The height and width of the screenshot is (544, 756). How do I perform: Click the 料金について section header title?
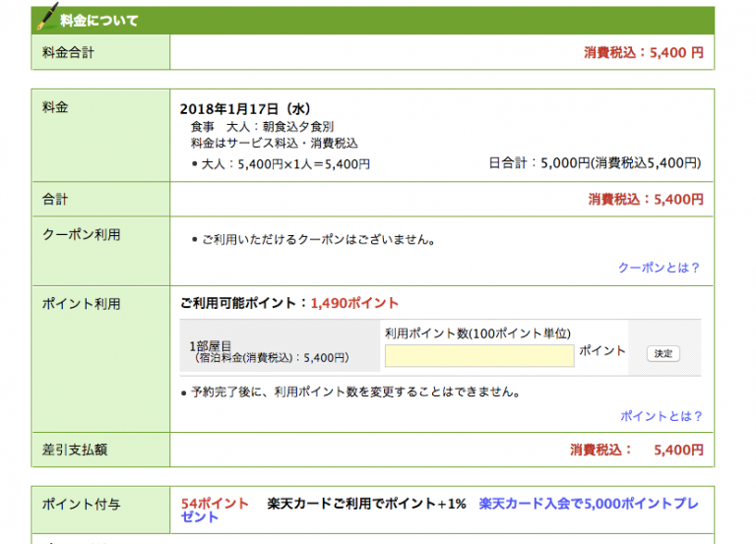[98, 21]
